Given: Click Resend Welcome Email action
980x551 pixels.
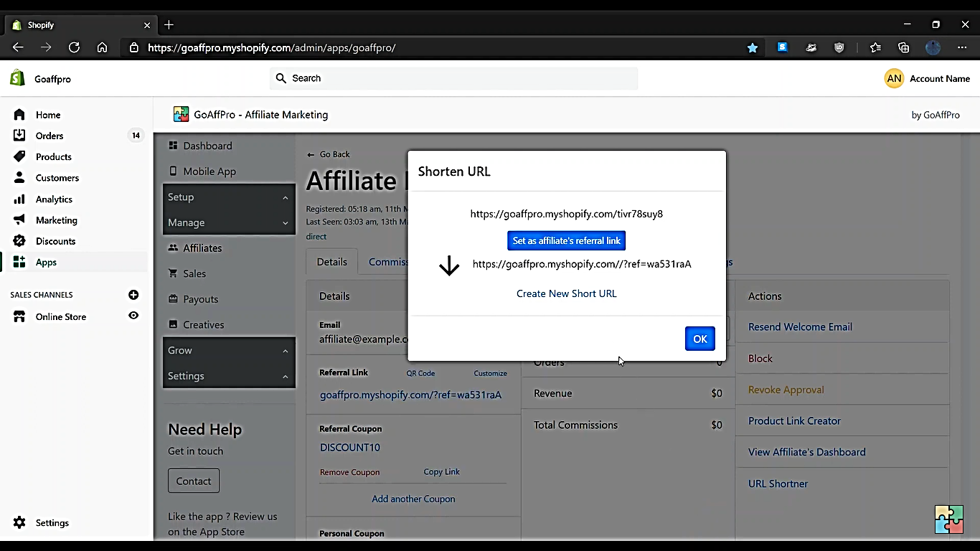Looking at the screenshot, I should [x=800, y=326].
